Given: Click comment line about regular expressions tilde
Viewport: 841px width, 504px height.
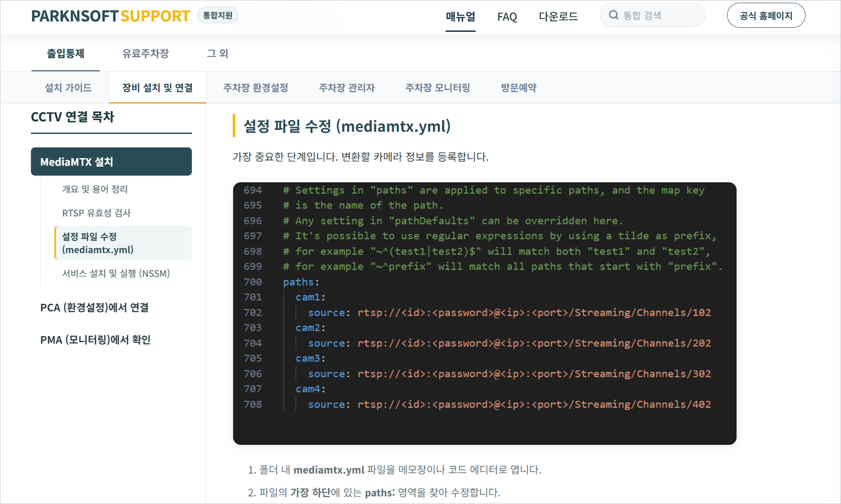Looking at the screenshot, I should (x=499, y=236).
